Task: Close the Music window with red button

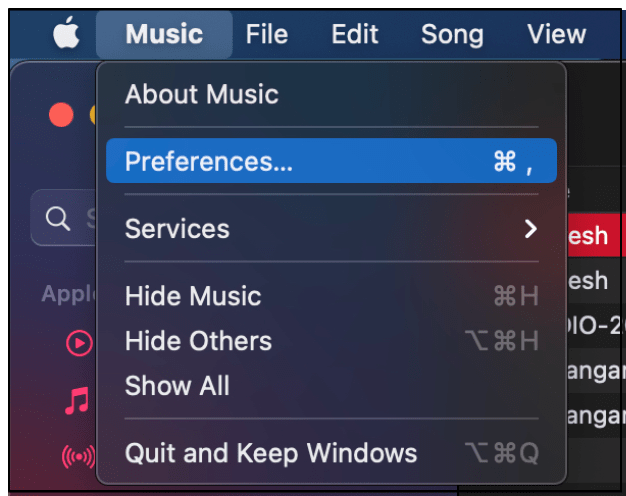Action: tap(61, 115)
